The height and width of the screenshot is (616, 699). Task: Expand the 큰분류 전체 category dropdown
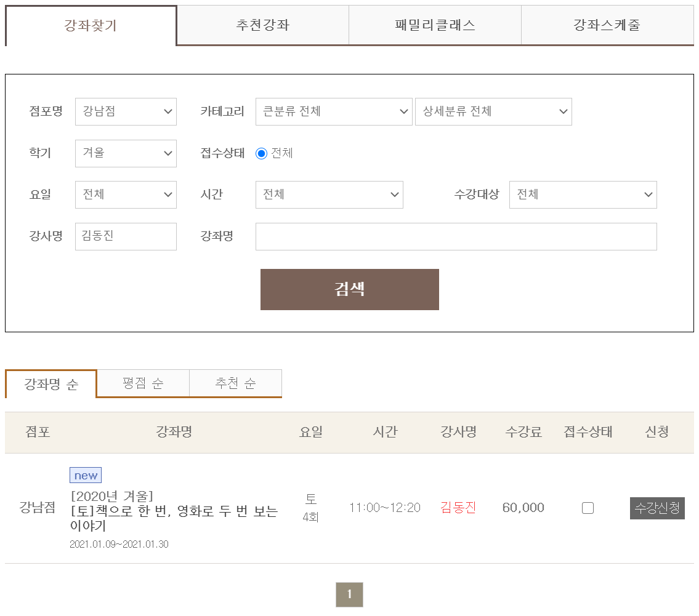click(x=334, y=111)
